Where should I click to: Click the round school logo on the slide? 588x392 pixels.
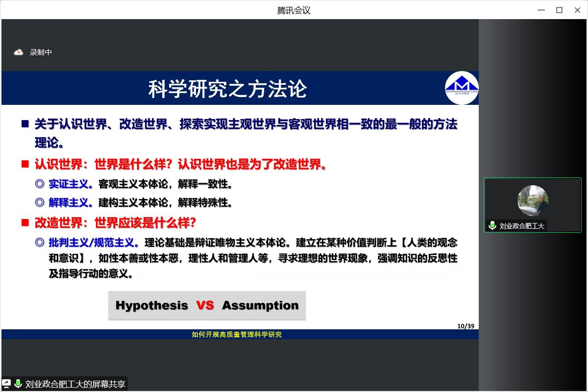pos(462,88)
